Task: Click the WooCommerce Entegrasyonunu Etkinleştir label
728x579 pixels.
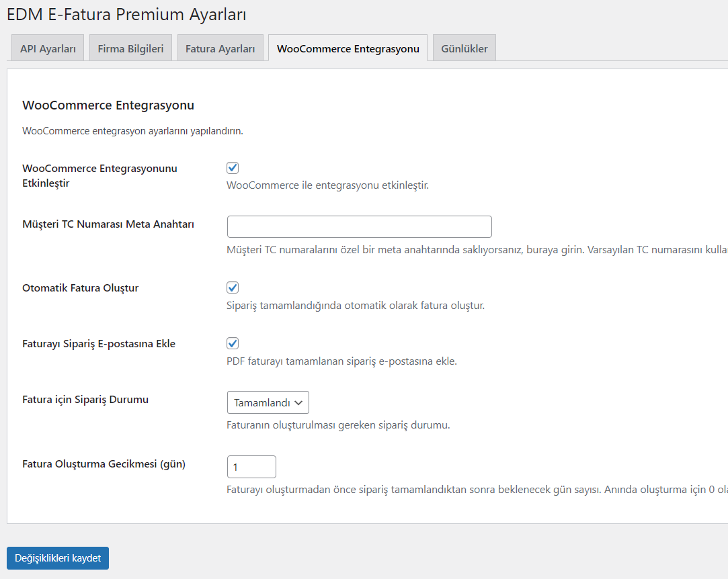Action: (99, 176)
